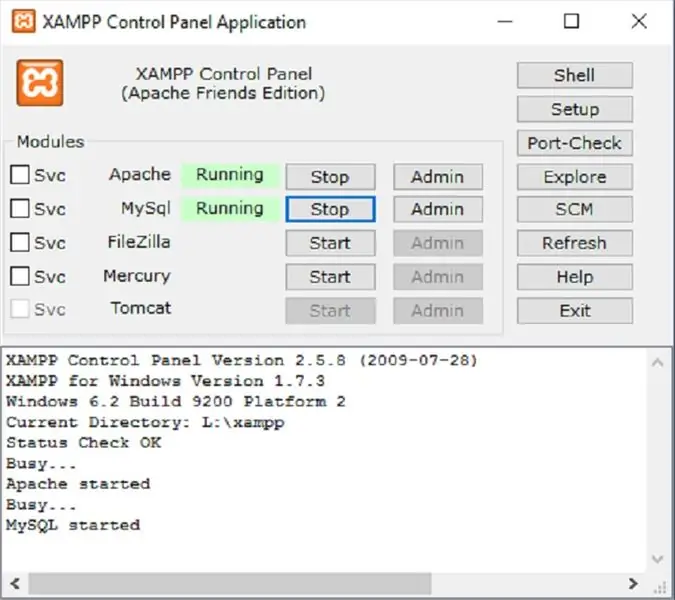
Task: Open the Setup button
Action: pos(575,109)
